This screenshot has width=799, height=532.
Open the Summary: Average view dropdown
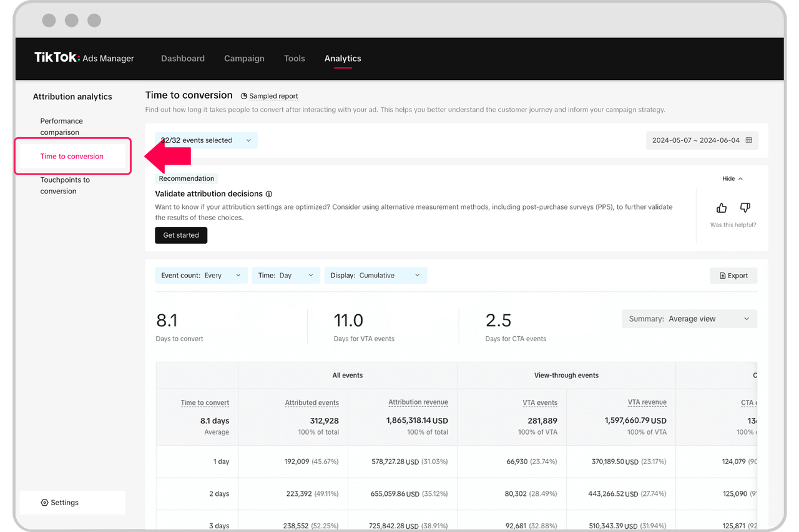[689, 319]
